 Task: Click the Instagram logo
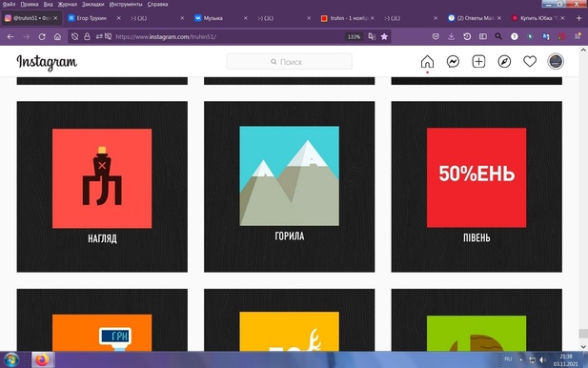pos(47,62)
